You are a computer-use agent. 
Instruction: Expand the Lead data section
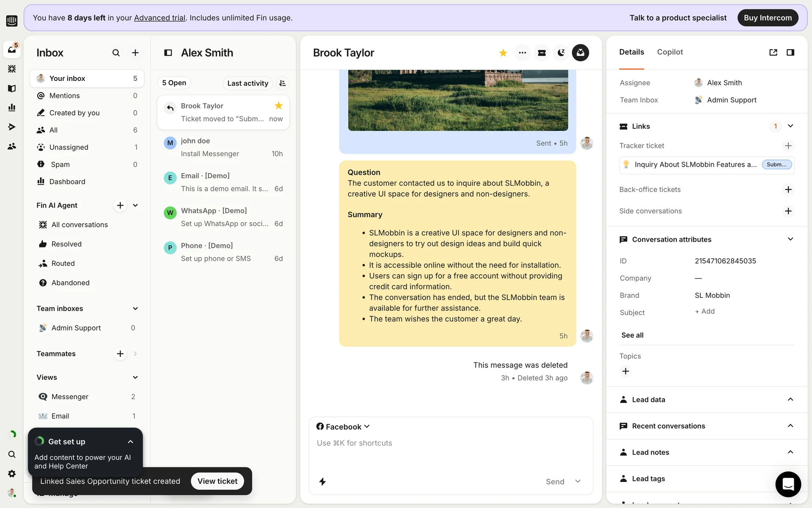pos(790,400)
